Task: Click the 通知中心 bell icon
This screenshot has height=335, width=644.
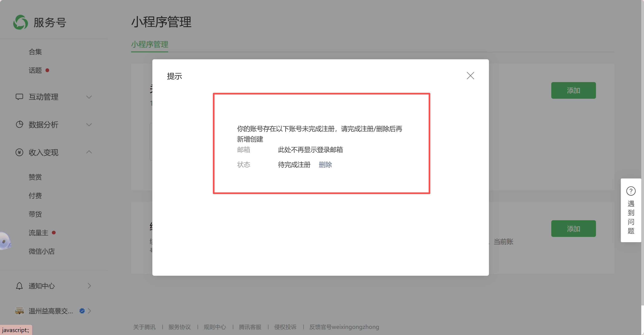Action: click(19, 286)
